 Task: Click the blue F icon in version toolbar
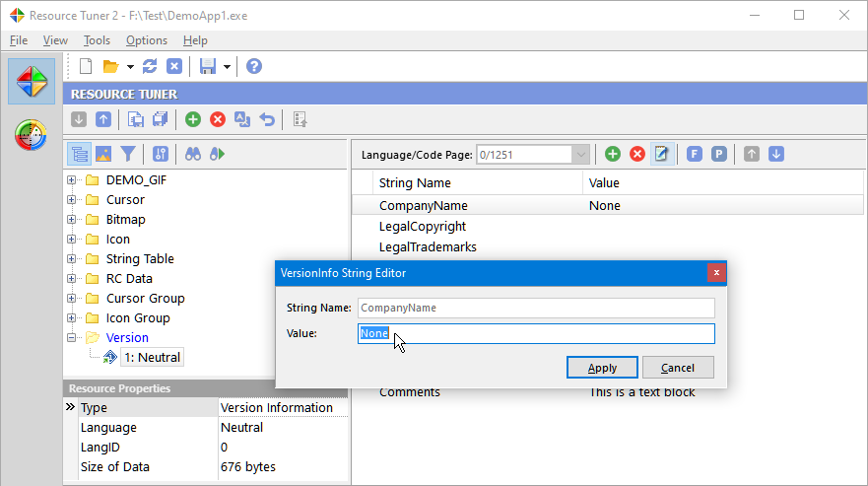click(695, 154)
